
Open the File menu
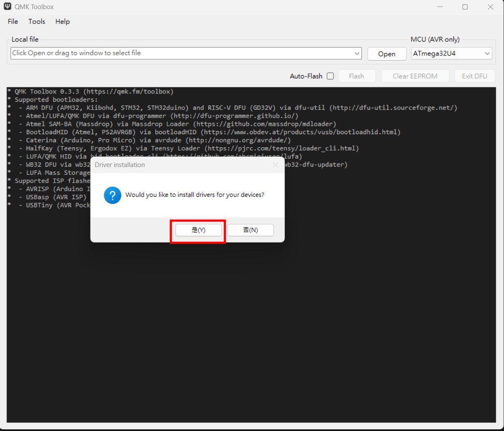point(13,22)
